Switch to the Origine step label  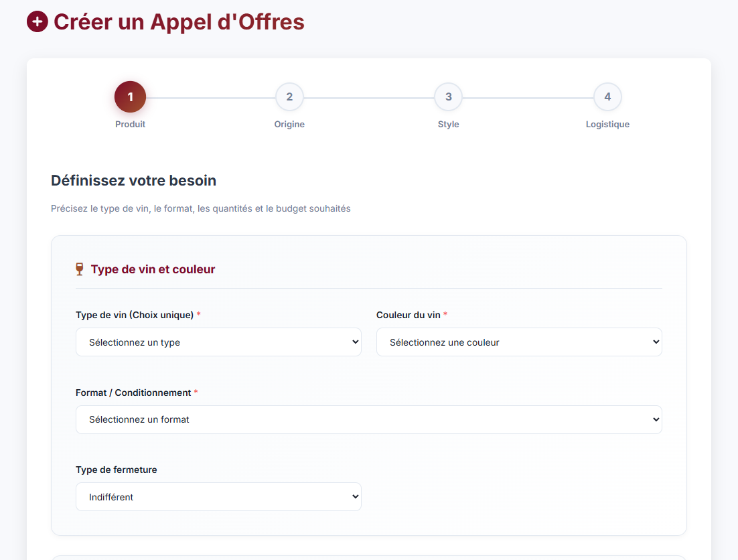point(289,125)
